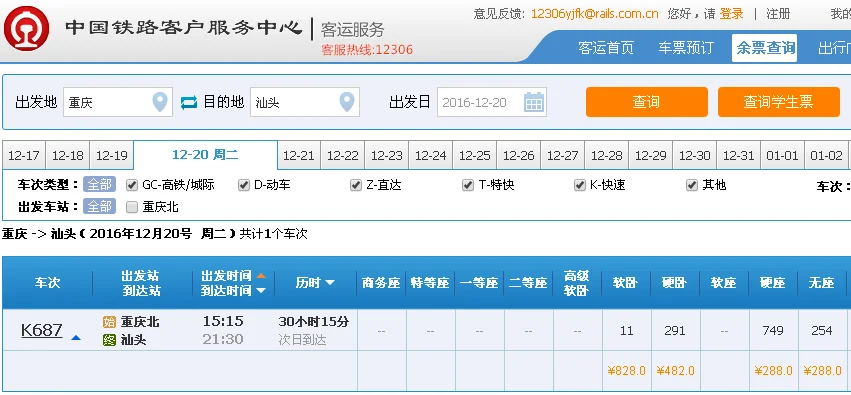This screenshot has width=851, height=395.
Task: Toggle K-快速 checkbox
Action: tap(580, 186)
